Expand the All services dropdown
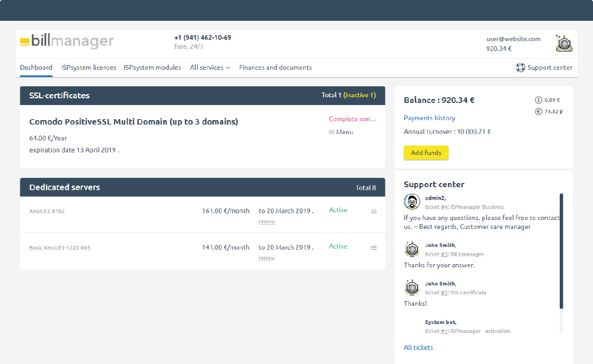Image resolution: width=593 pixels, height=364 pixels. pos(210,67)
